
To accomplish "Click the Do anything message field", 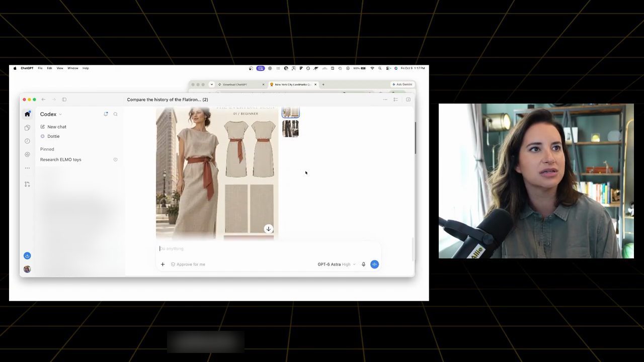I will 268,248.
